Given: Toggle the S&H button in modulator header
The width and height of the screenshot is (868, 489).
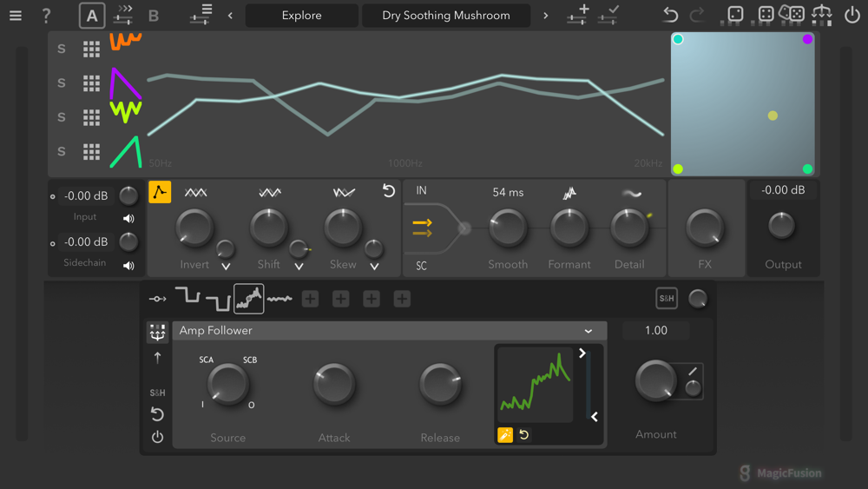Looking at the screenshot, I should click(x=667, y=299).
